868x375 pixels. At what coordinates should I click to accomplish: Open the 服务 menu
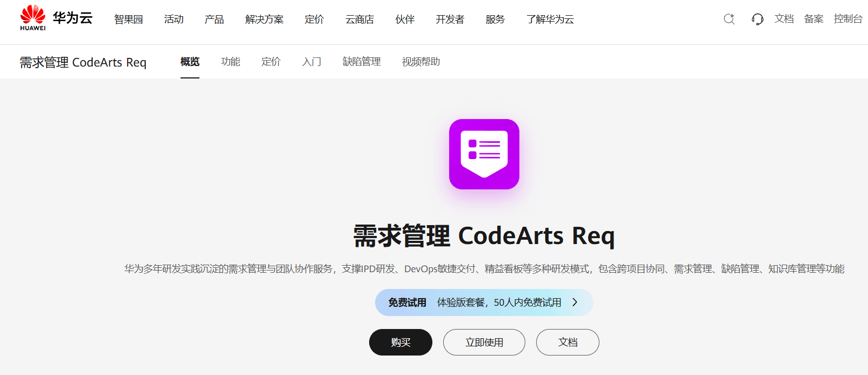(496, 19)
